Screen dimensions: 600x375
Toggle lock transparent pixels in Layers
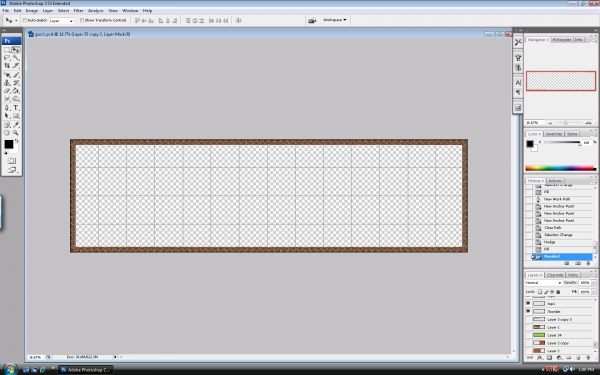540,292
